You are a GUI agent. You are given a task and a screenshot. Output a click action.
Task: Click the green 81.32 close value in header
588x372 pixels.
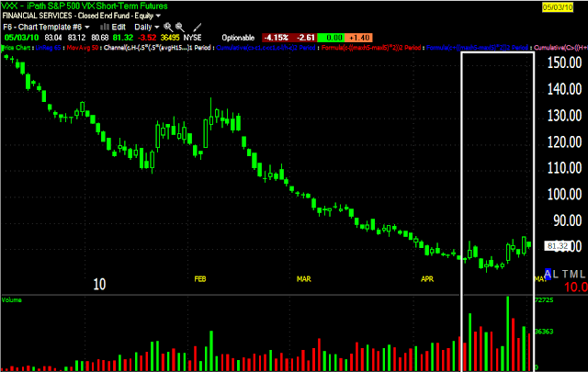[x=123, y=38]
